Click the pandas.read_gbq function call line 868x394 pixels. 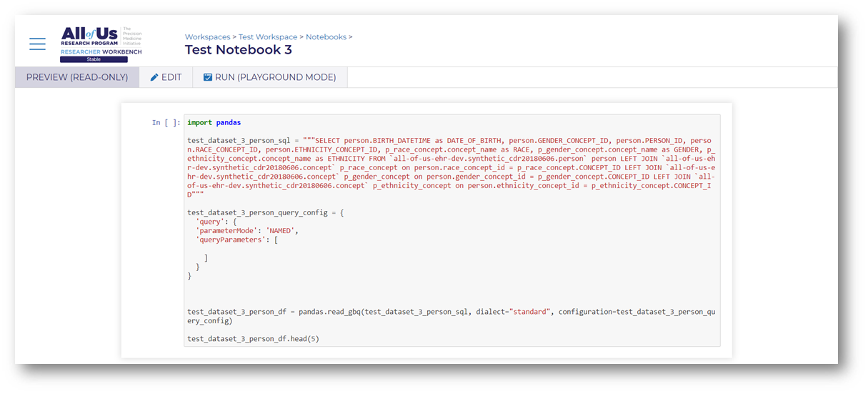coord(452,316)
